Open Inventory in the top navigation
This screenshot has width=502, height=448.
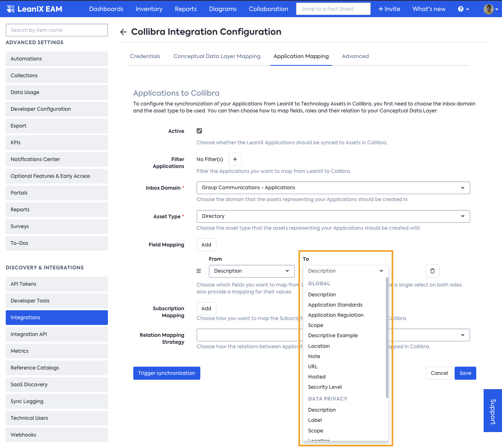click(149, 9)
